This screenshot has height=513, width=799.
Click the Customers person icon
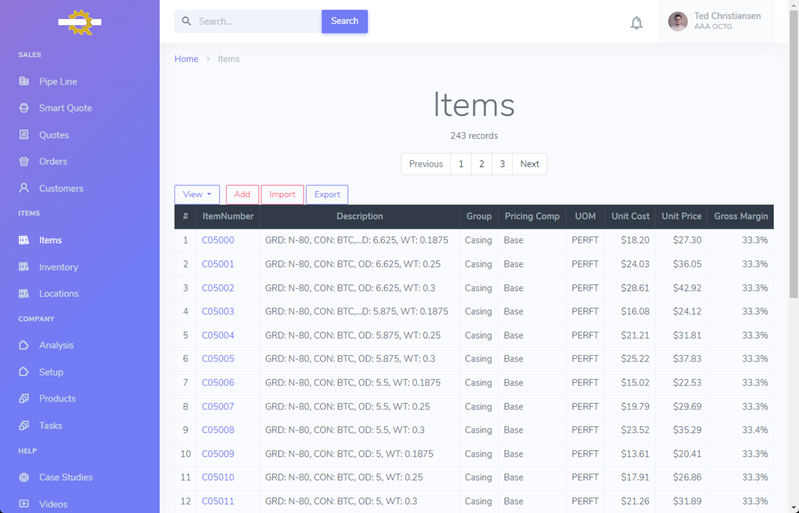pyautogui.click(x=24, y=188)
